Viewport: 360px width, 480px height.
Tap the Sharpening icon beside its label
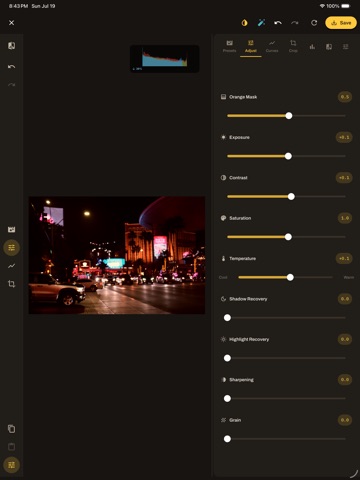[223, 379]
